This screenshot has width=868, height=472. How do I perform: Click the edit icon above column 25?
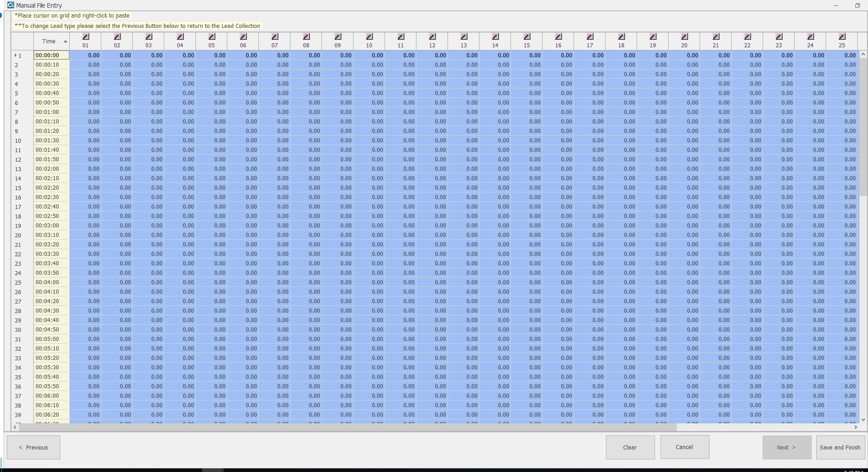coord(842,36)
